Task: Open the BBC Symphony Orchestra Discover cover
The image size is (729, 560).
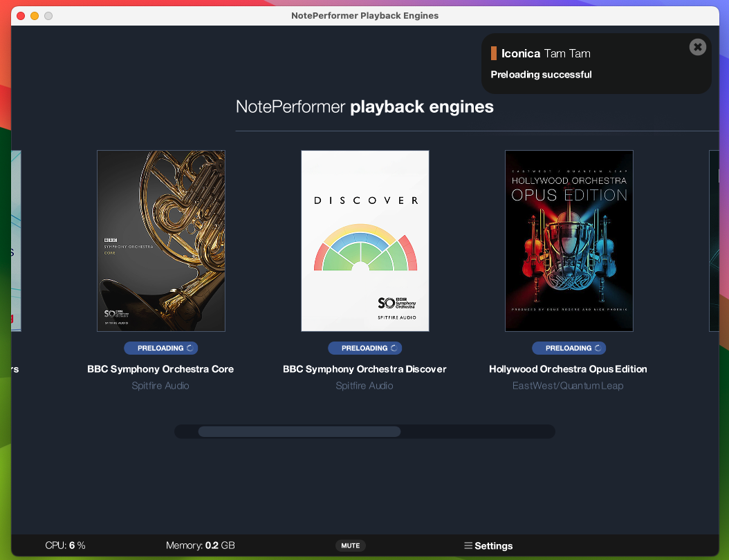Action: 365,241
